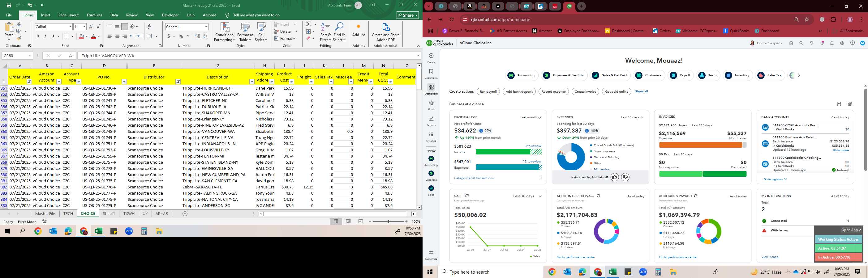Image resolution: width=868 pixels, height=278 pixels.
Task: Open the Formulas ribbon tab
Action: point(94,15)
